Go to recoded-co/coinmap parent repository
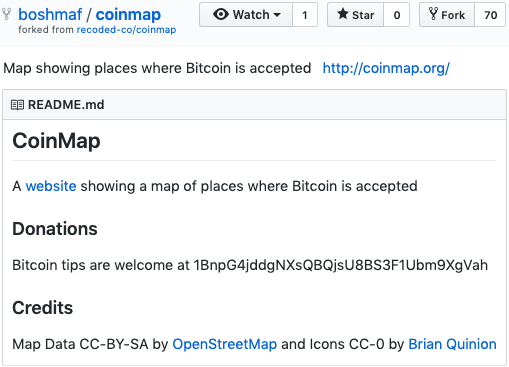The width and height of the screenshot is (509, 367). click(x=126, y=30)
